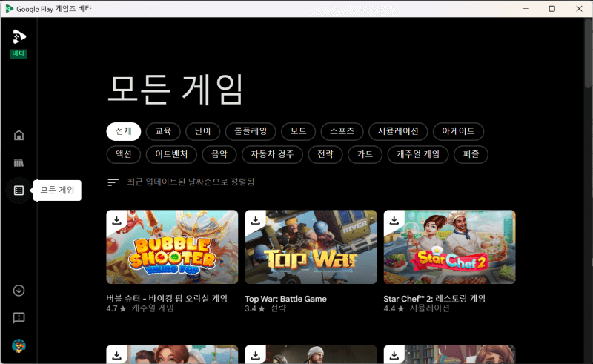Open the Home icon in sidebar
The height and width of the screenshot is (364, 593).
click(x=19, y=136)
